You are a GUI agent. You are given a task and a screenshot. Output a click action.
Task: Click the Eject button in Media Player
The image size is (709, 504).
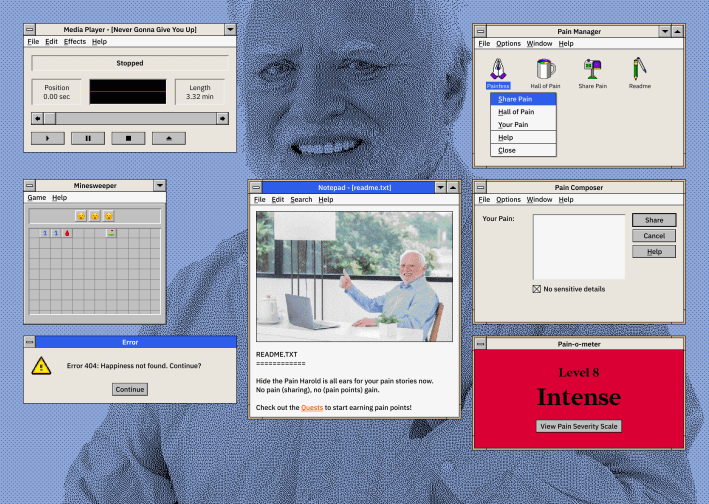point(168,138)
